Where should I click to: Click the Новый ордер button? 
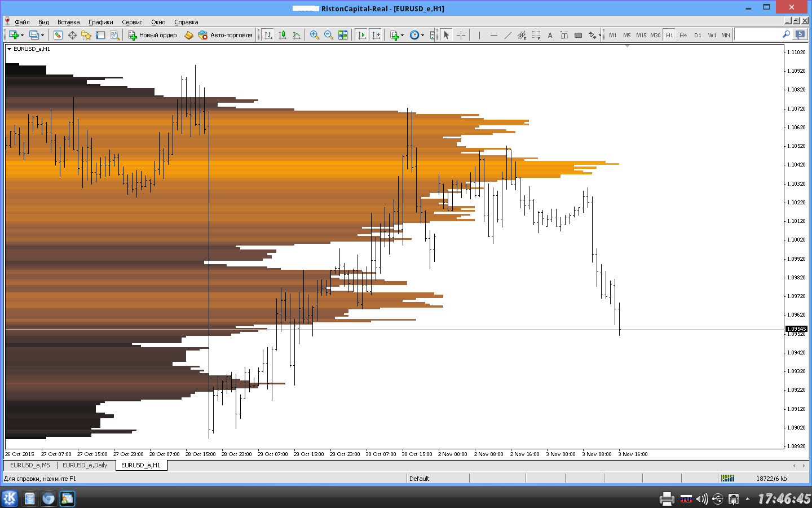pos(152,35)
